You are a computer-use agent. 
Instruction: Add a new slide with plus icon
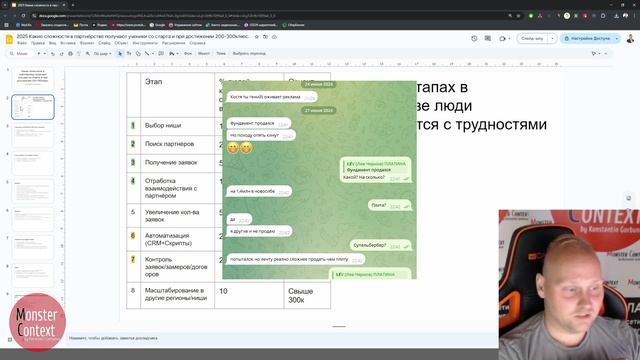(38, 53)
